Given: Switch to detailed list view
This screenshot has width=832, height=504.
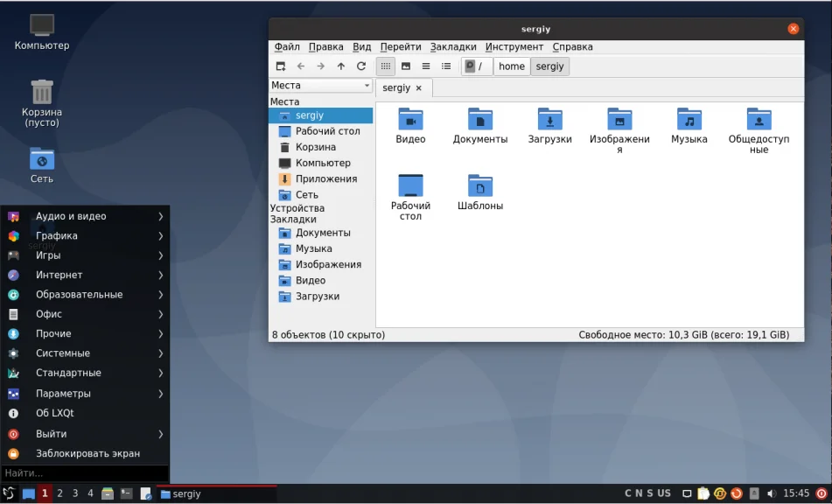Looking at the screenshot, I should click(446, 66).
